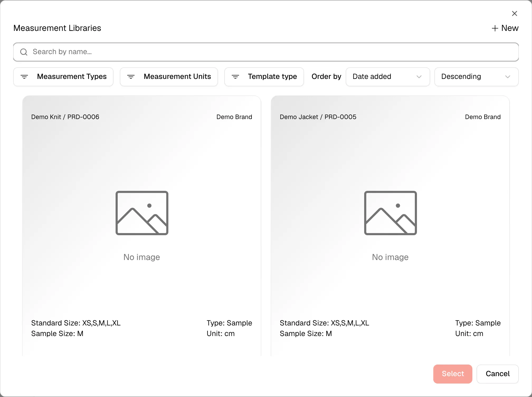Select the Demo Knit / PRD-0006 title
The width and height of the screenshot is (532, 397).
click(x=65, y=117)
